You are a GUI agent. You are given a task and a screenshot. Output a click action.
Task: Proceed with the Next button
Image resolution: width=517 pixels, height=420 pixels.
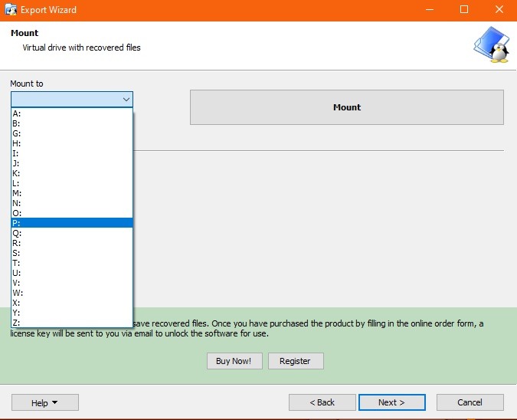click(391, 402)
